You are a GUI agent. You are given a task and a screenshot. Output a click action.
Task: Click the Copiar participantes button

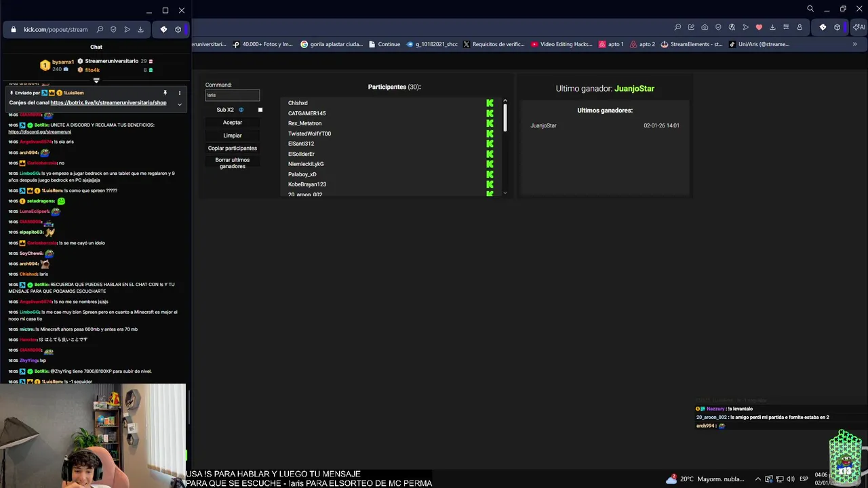(233, 148)
